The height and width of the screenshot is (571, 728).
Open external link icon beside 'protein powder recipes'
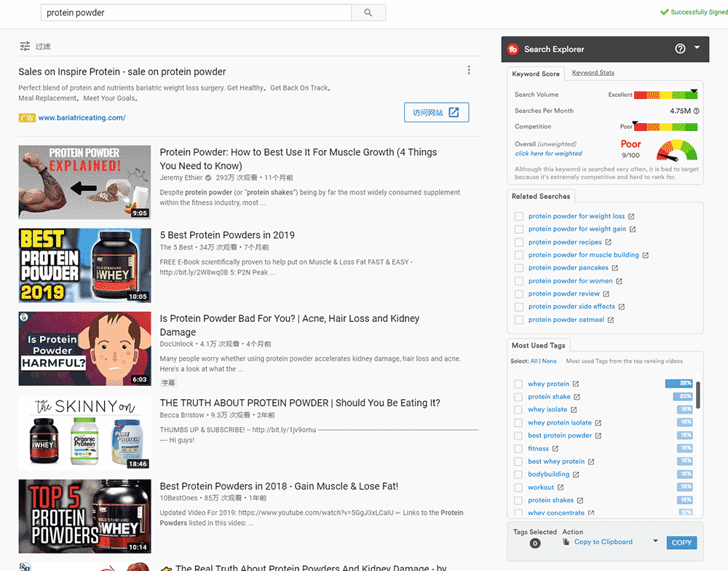(x=608, y=243)
